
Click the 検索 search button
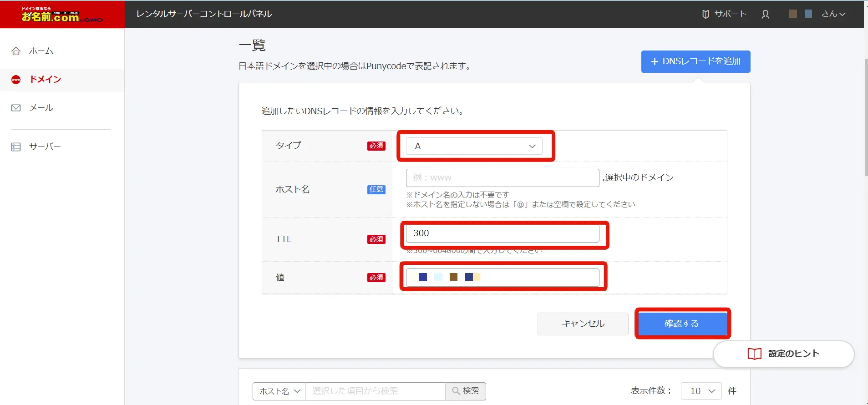[465, 391]
